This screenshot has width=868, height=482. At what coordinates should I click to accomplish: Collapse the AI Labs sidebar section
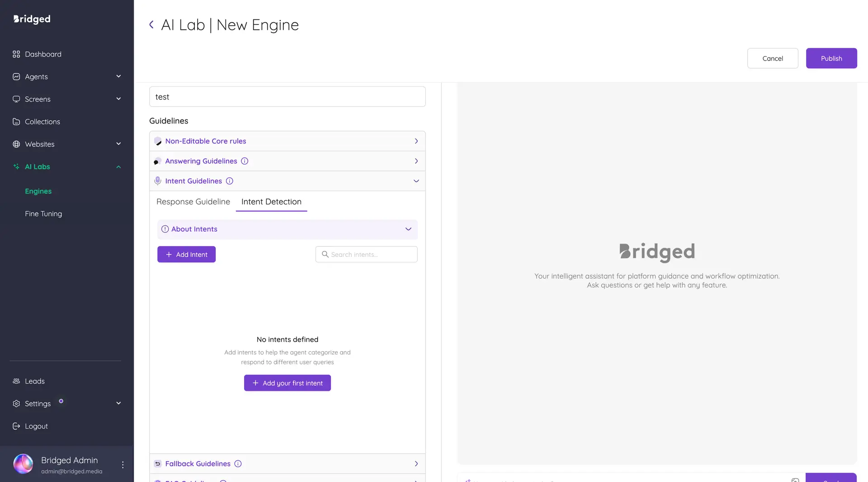118,166
